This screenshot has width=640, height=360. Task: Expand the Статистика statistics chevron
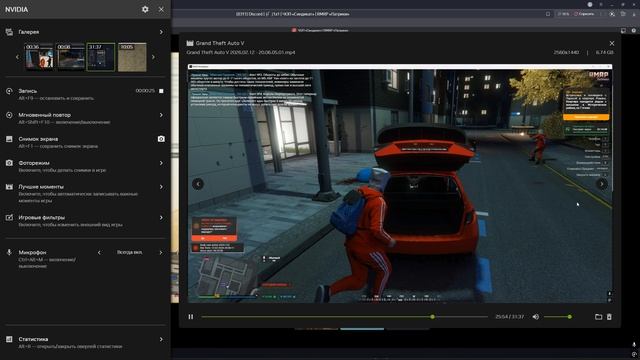coord(161,339)
